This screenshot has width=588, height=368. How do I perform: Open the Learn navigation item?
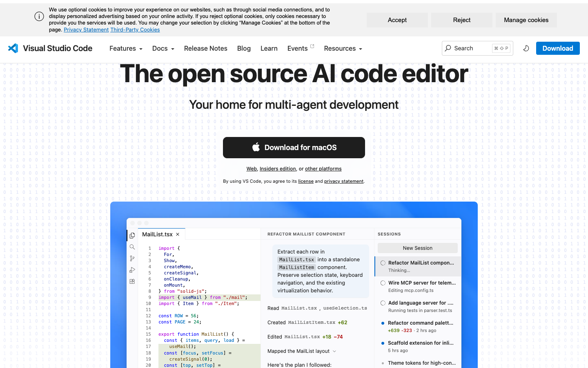269,48
